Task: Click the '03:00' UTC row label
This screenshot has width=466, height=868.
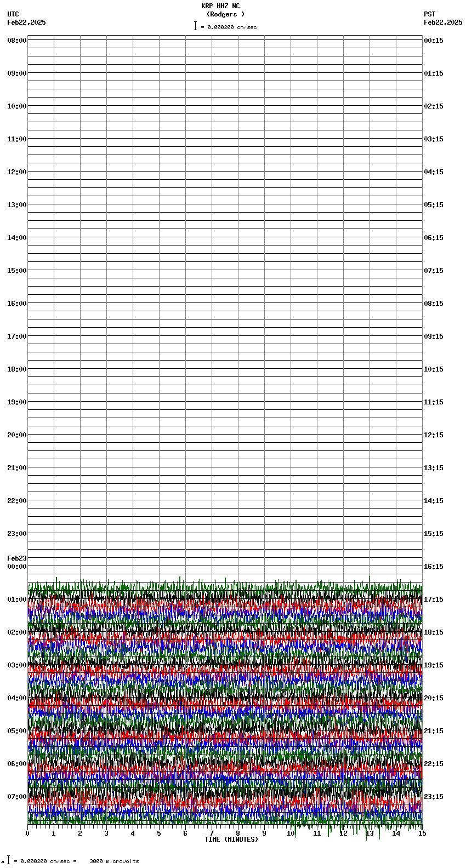Action: 17,665
